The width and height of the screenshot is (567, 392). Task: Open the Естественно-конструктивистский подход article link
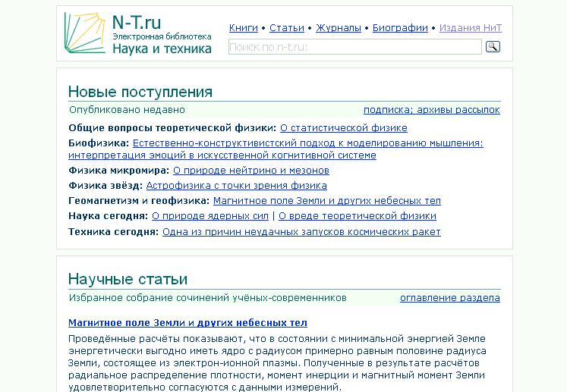click(x=307, y=143)
